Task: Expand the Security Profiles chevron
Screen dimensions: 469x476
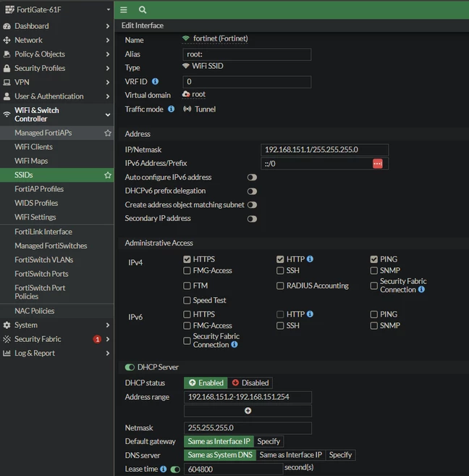Action: [108, 68]
